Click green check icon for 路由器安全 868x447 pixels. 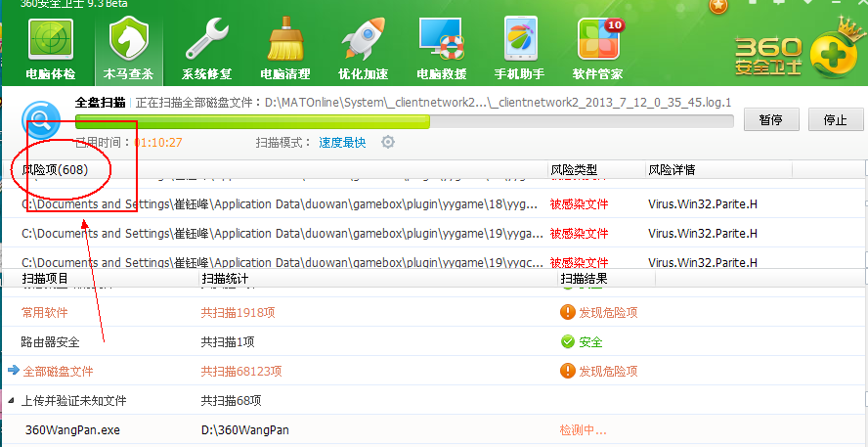(x=567, y=341)
